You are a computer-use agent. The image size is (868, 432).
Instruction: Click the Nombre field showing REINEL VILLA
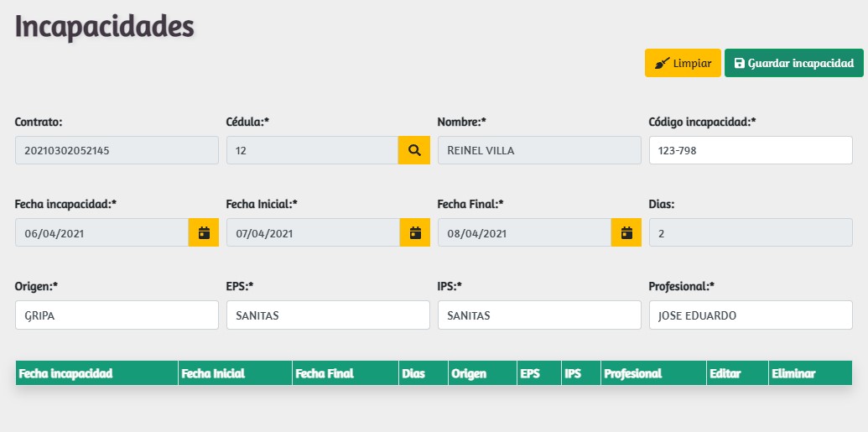click(539, 150)
